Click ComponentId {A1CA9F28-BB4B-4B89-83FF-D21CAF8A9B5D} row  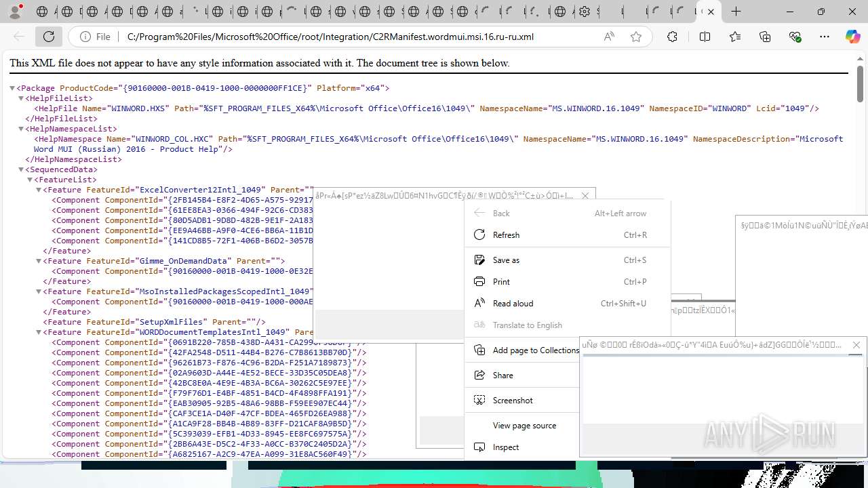pos(209,424)
